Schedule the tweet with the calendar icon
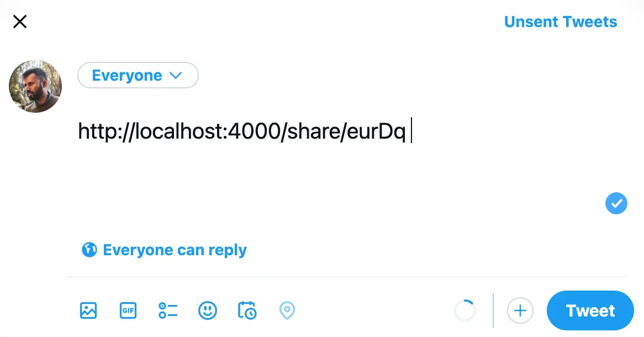Screen dimensions: 644x337 (247, 310)
